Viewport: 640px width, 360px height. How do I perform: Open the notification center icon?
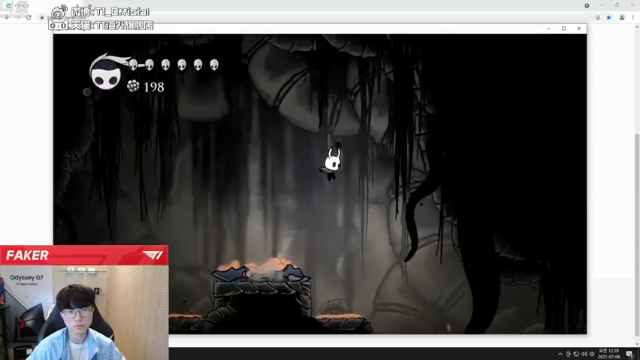click(629, 354)
